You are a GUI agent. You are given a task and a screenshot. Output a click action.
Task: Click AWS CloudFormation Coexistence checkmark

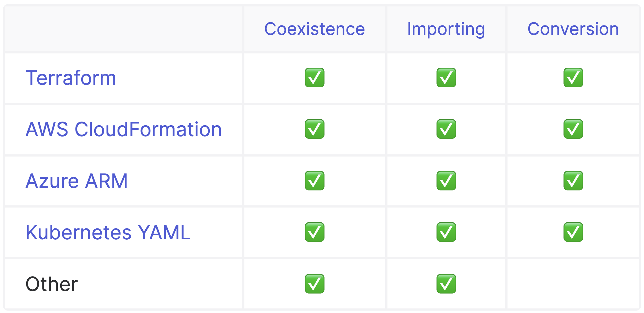[x=314, y=129]
